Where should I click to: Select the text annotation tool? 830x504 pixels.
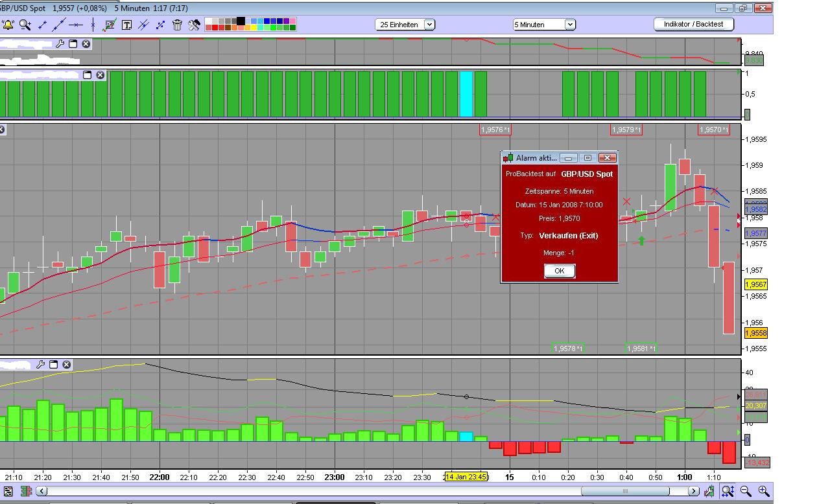(126, 25)
